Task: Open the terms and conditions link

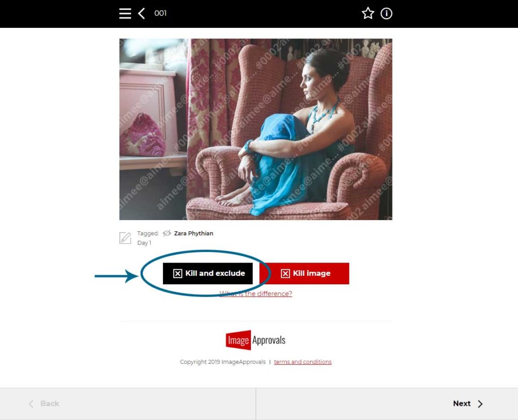Action: pyautogui.click(x=303, y=362)
